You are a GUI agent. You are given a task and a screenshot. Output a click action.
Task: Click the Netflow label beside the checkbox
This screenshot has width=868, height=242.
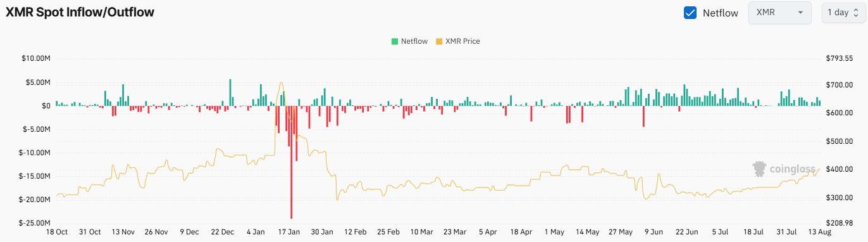pyautogui.click(x=721, y=13)
